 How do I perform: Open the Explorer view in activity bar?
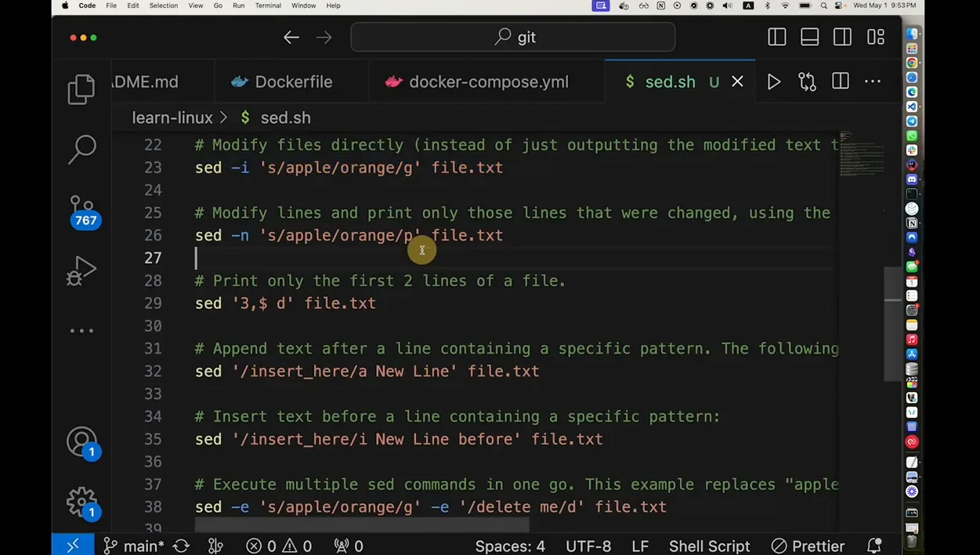click(81, 89)
